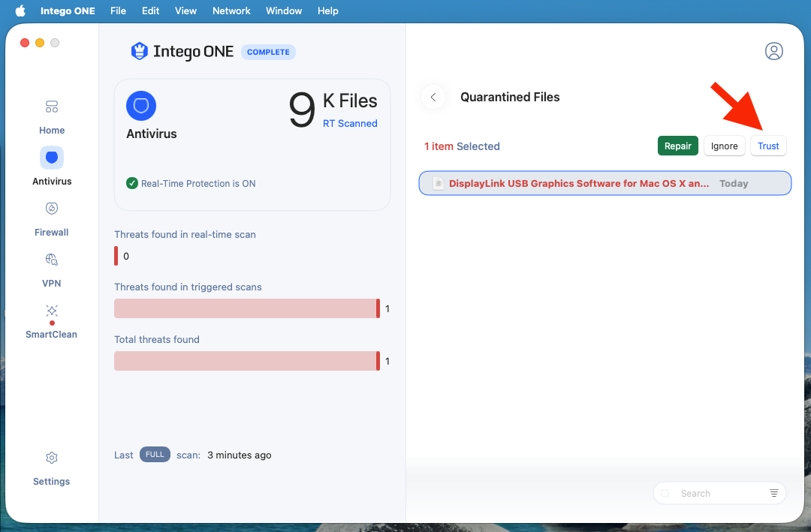Open the Home section in sidebar

[x=52, y=118]
